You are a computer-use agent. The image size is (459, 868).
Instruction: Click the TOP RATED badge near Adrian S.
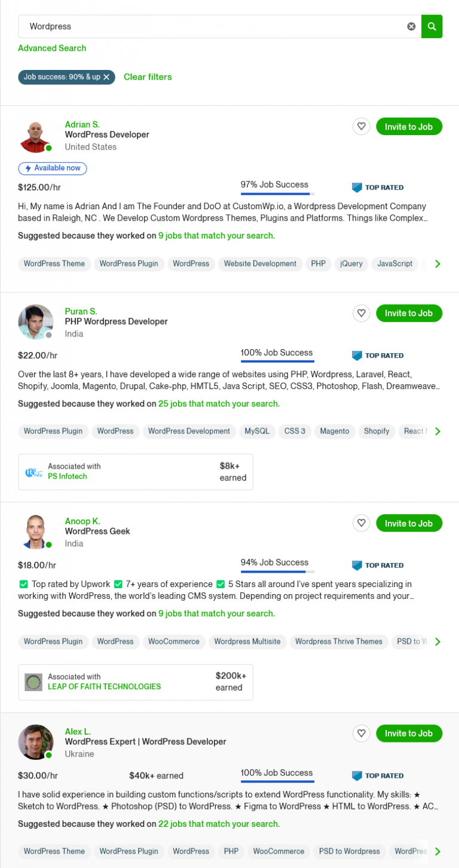click(x=378, y=187)
